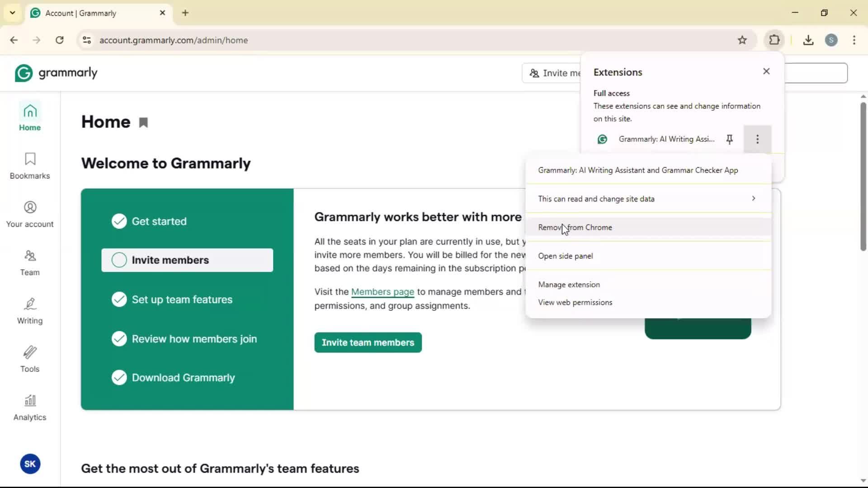Choose Remove from Chrome
The image size is (868, 488).
pyautogui.click(x=648, y=227)
